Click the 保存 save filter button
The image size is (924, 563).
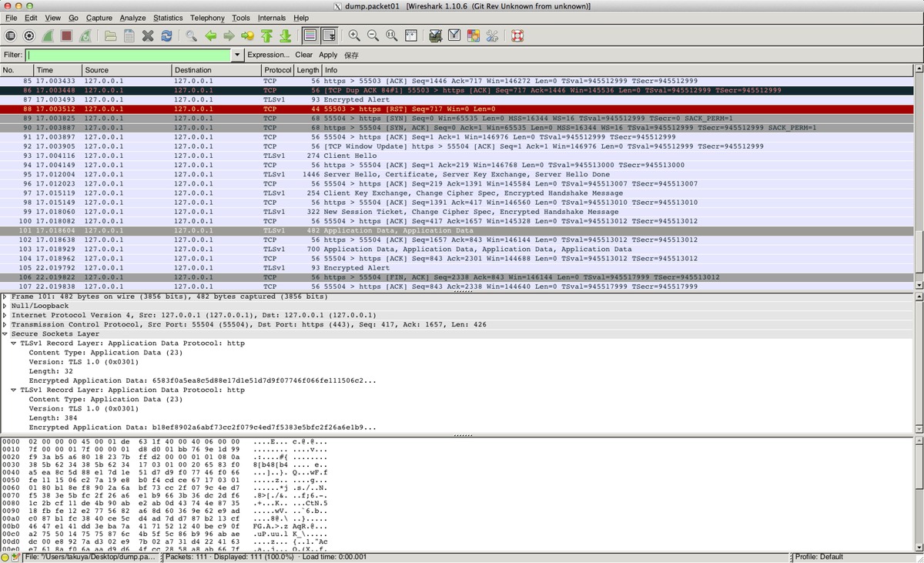click(351, 55)
